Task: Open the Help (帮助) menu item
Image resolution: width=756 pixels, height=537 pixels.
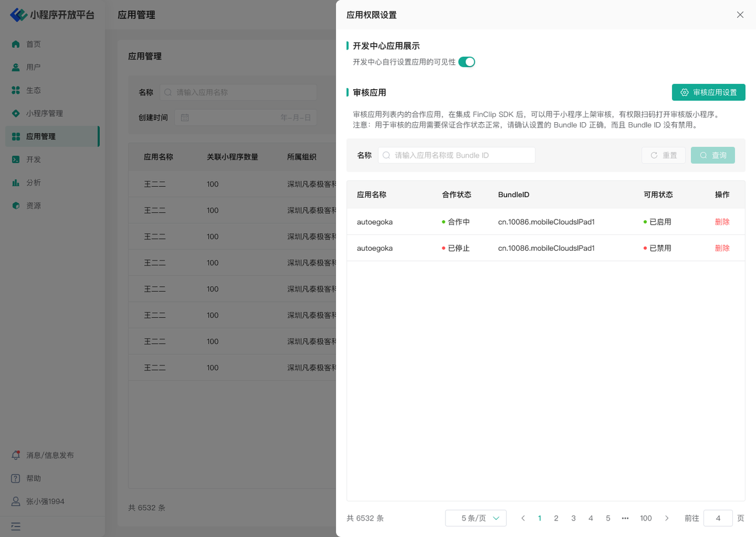Action: point(34,479)
